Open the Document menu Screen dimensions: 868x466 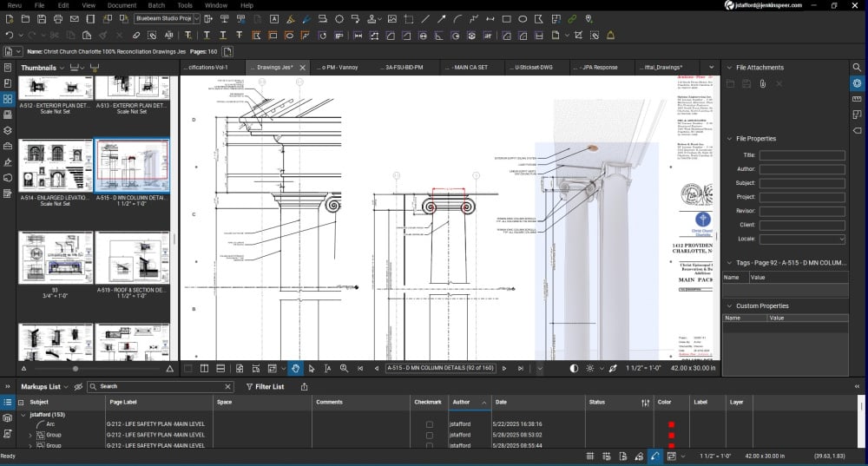122,5
